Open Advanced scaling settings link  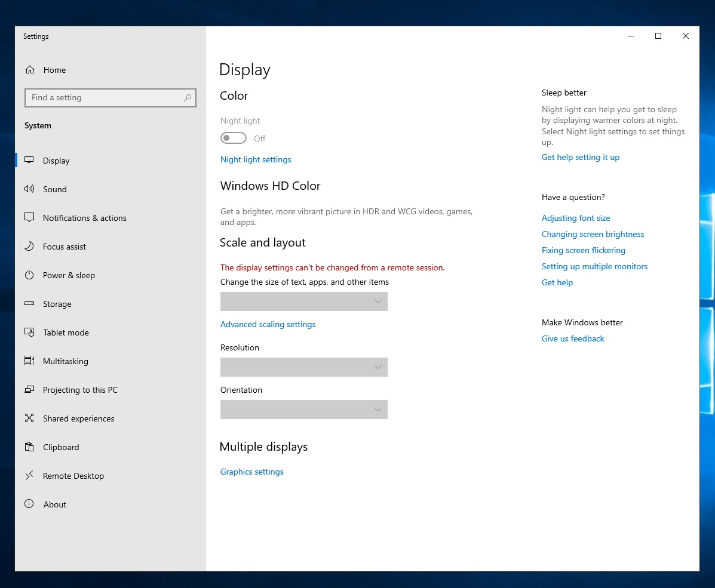pyautogui.click(x=268, y=324)
